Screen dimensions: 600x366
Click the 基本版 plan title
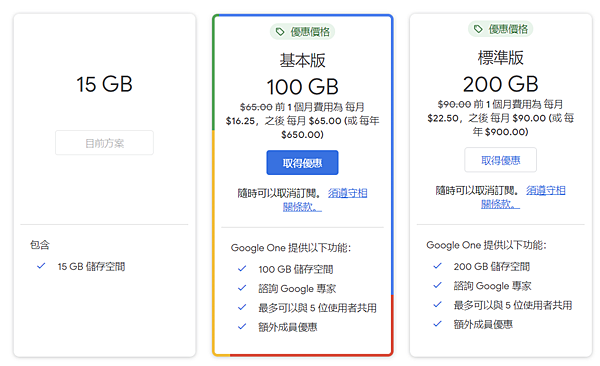tap(302, 60)
